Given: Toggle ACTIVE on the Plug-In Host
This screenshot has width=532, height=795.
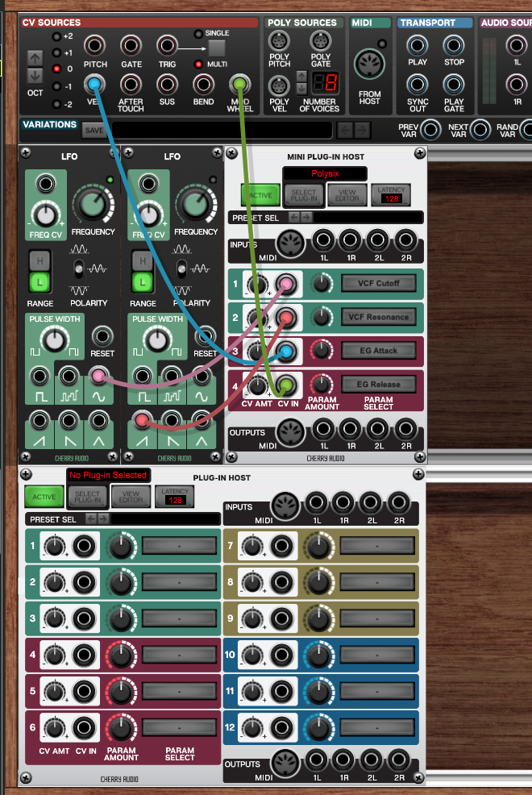Looking at the screenshot, I should pyautogui.click(x=44, y=497).
